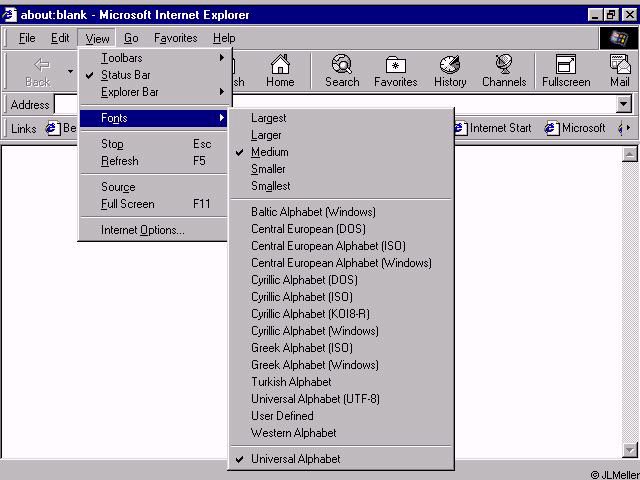
Task: Click the Internet Start link icon
Action: point(460,128)
